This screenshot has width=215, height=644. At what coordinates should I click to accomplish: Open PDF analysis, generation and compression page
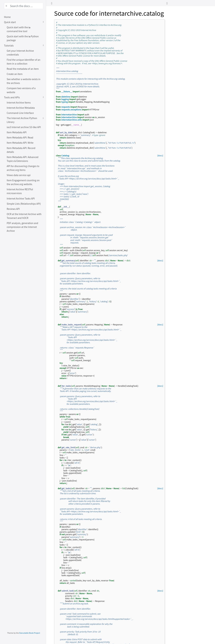tap(22, 227)
